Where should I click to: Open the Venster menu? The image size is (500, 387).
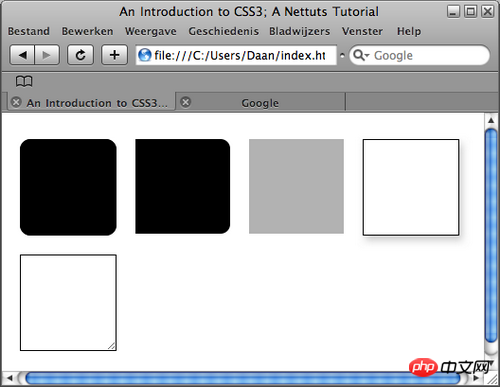(x=362, y=31)
